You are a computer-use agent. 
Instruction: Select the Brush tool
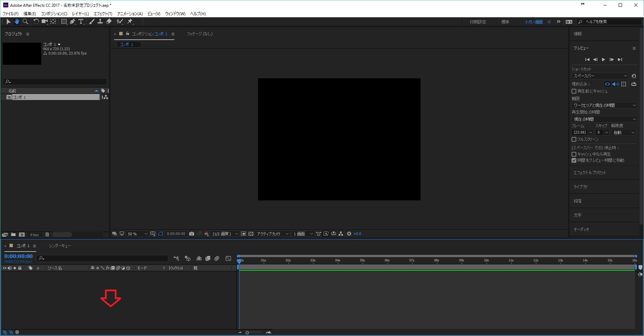pyautogui.click(x=92, y=22)
